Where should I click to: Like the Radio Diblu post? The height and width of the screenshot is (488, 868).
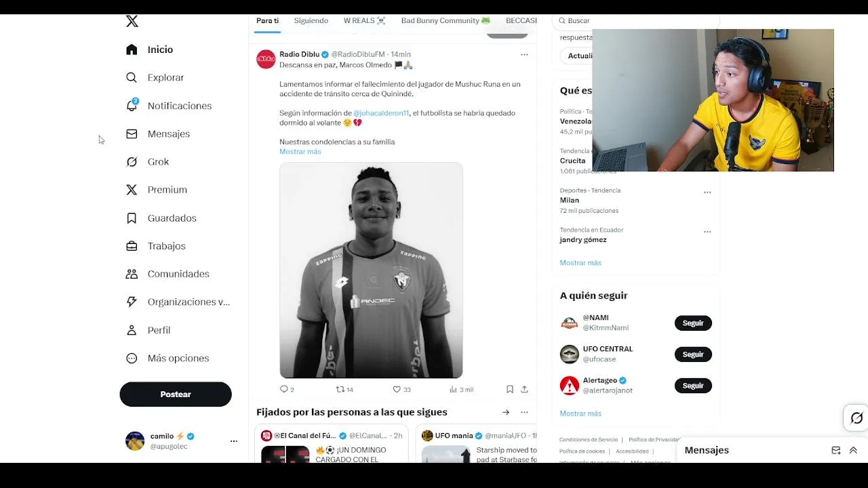397,389
